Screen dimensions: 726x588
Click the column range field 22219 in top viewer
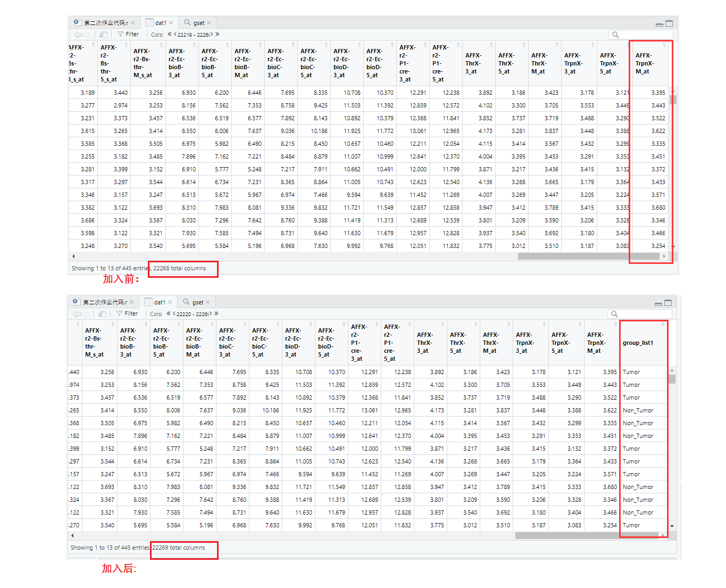pos(194,35)
